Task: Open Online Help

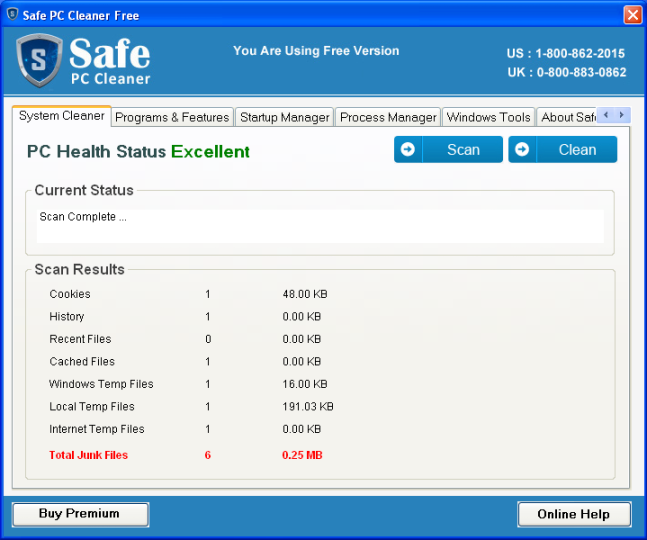Action: click(574, 514)
